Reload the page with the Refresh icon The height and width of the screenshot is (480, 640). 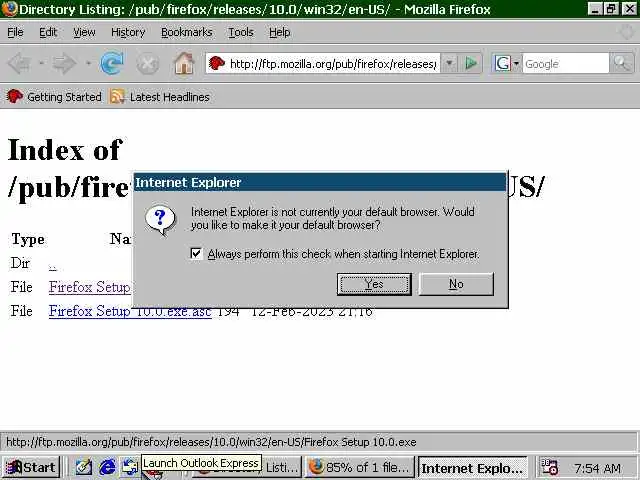point(112,63)
